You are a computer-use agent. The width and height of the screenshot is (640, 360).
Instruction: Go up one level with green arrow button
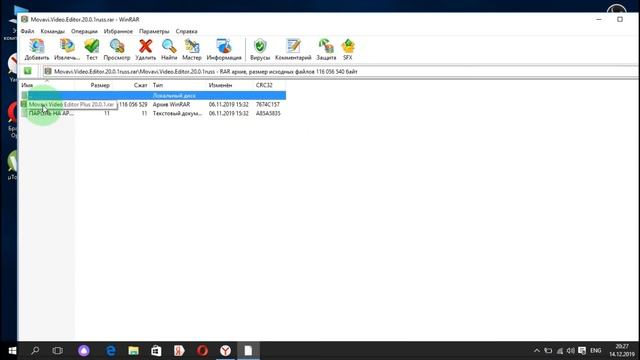[27, 71]
